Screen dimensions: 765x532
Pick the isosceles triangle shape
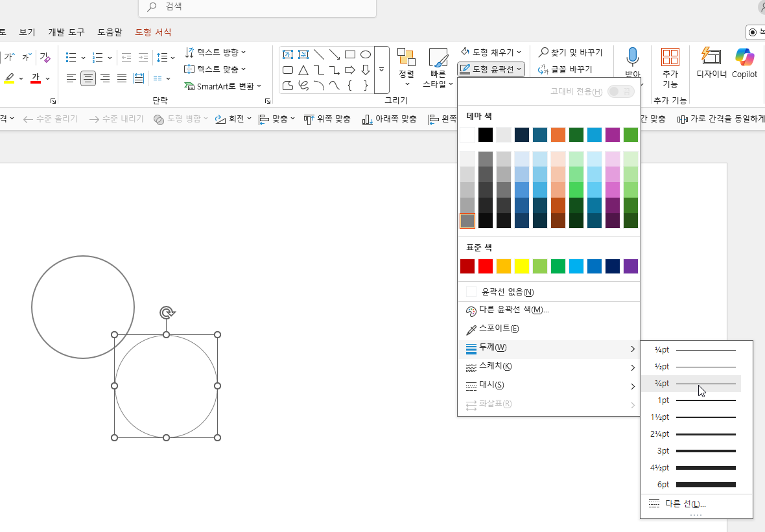click(303, 70)
